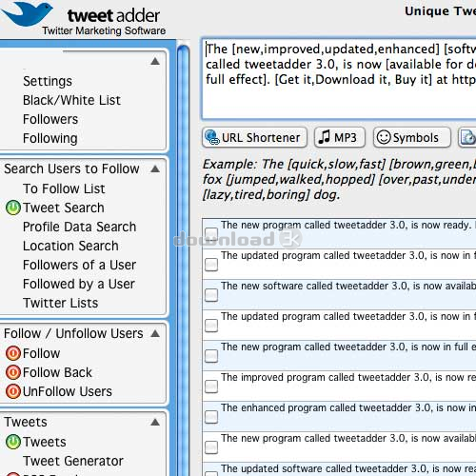Click the green power icon beside Tweet Search

[x=13, y=208]
